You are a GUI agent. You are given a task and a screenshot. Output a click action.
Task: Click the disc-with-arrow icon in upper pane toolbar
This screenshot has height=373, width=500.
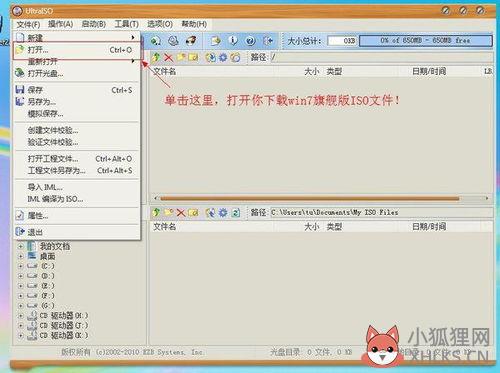pos(210,58)
